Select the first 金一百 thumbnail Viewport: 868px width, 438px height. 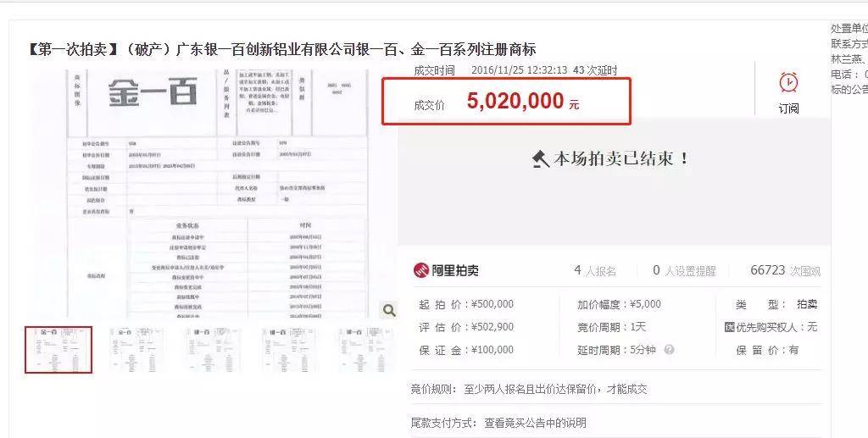point(58,350)
